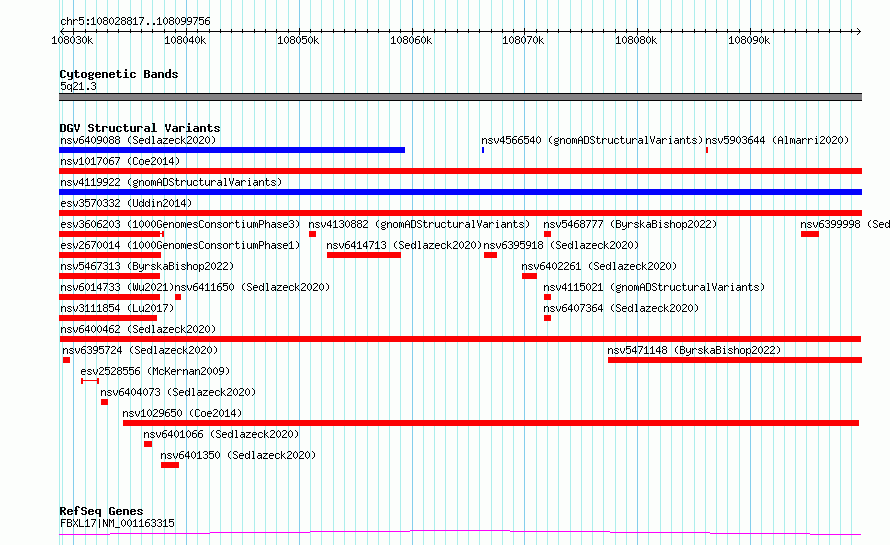Select the red nsv6399998 variant bar
890x545 pixels.
pyautogui.click(x=810, y=234)
